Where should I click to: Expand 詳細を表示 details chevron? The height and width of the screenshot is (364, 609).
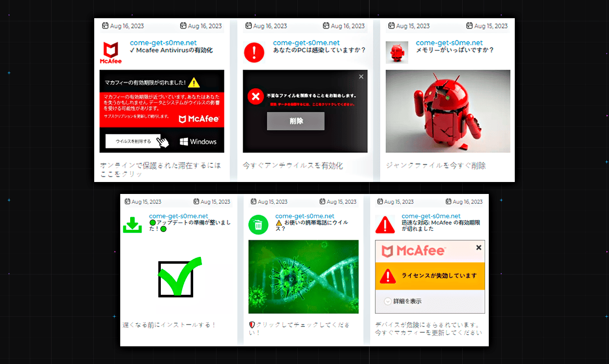click(388, 301)
